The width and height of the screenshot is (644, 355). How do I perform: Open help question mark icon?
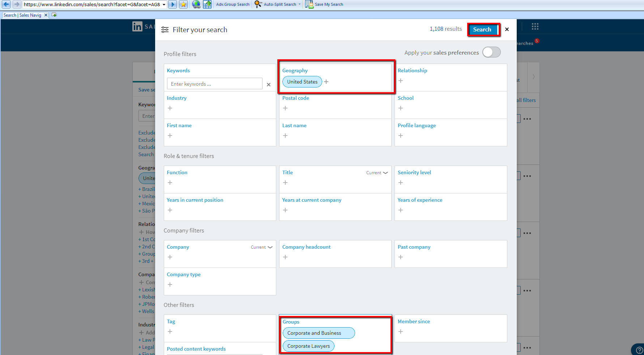pos(639,350)
